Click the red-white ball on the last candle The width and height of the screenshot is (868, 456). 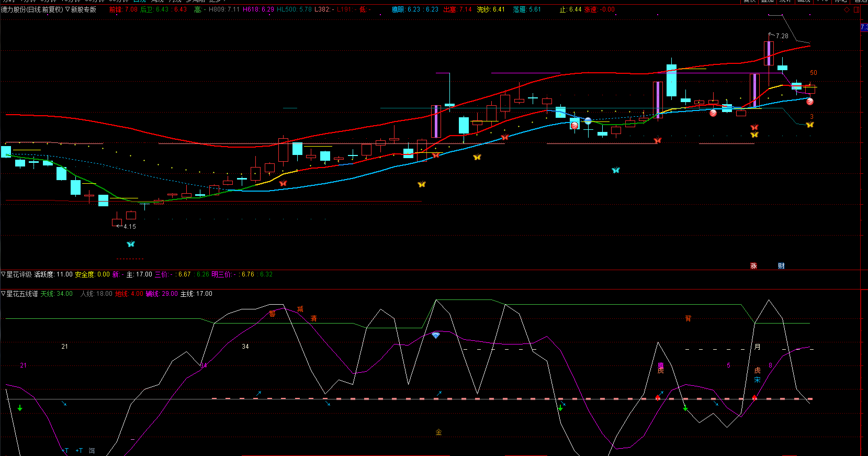coord(810,102)
